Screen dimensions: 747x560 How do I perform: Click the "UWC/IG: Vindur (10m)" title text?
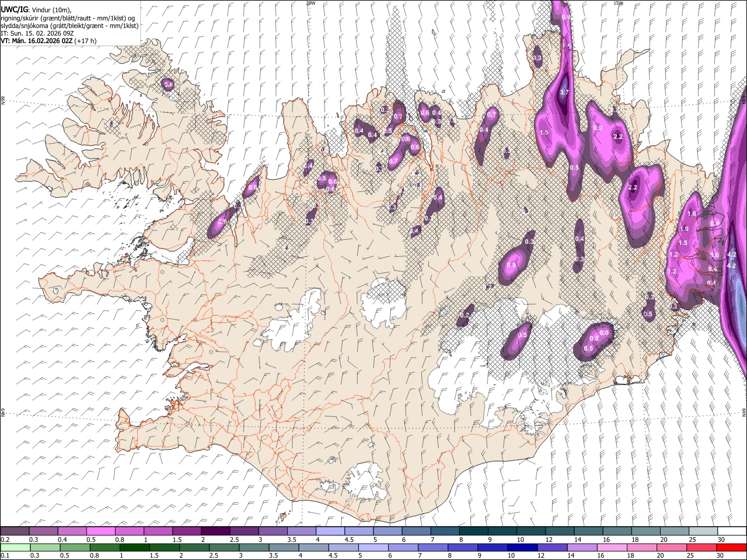37,10
